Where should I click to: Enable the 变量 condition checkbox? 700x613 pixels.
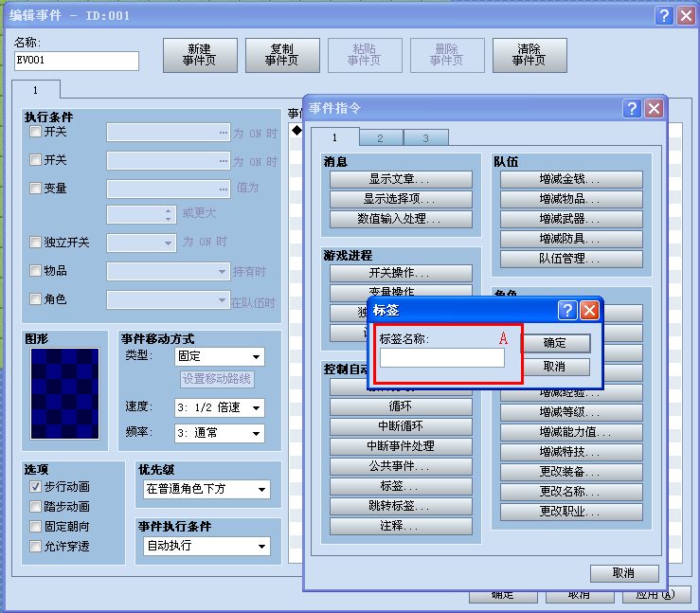(35, 188)
